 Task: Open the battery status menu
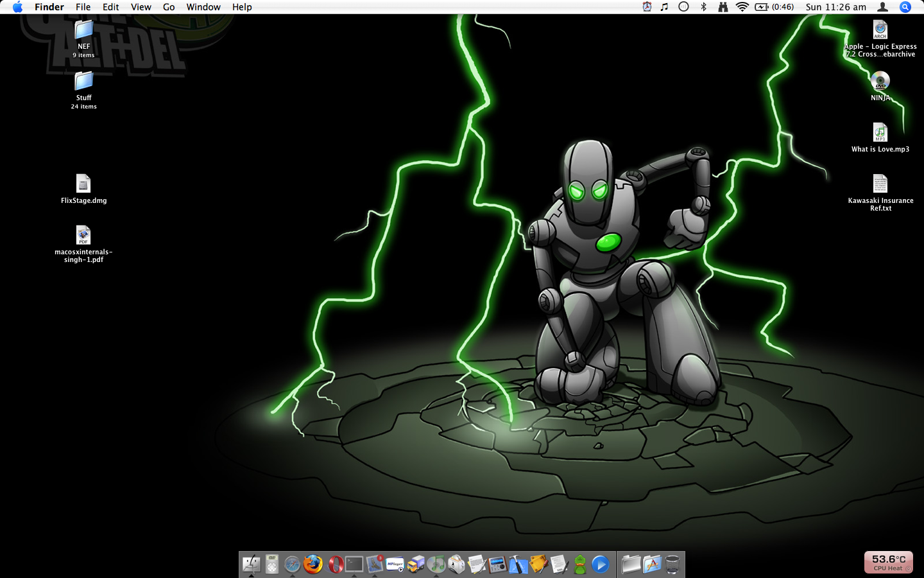774,7
